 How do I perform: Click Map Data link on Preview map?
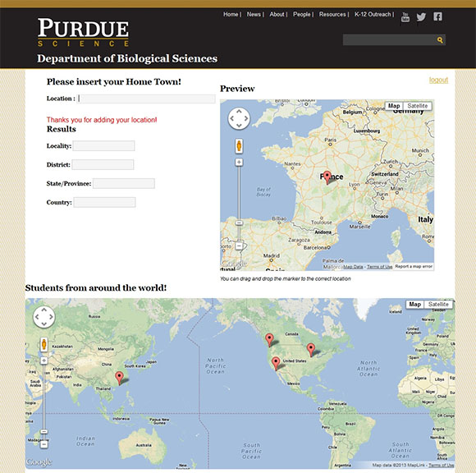point(353,267)
